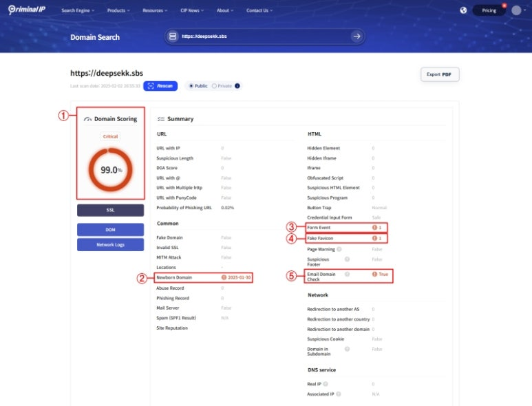
Task: Click the Phishing Record label
Action: coord(173,298)
